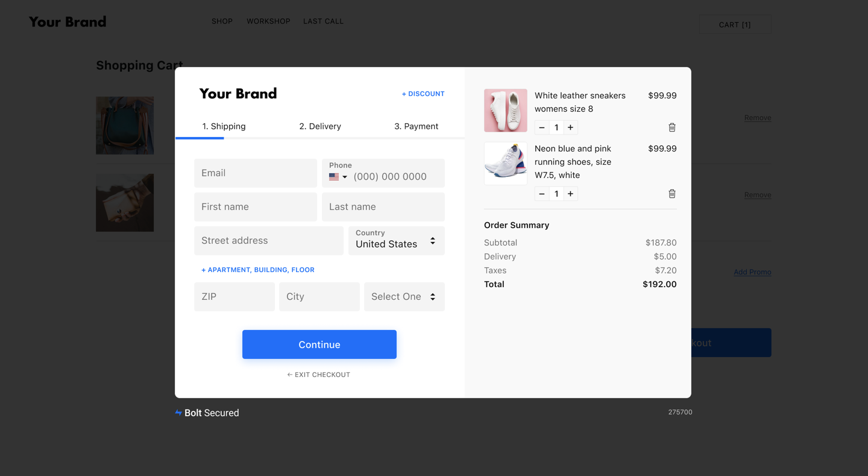Click the Neon running shoes thumbnail
Screen dimensions: 868x476
pos(506,163)
